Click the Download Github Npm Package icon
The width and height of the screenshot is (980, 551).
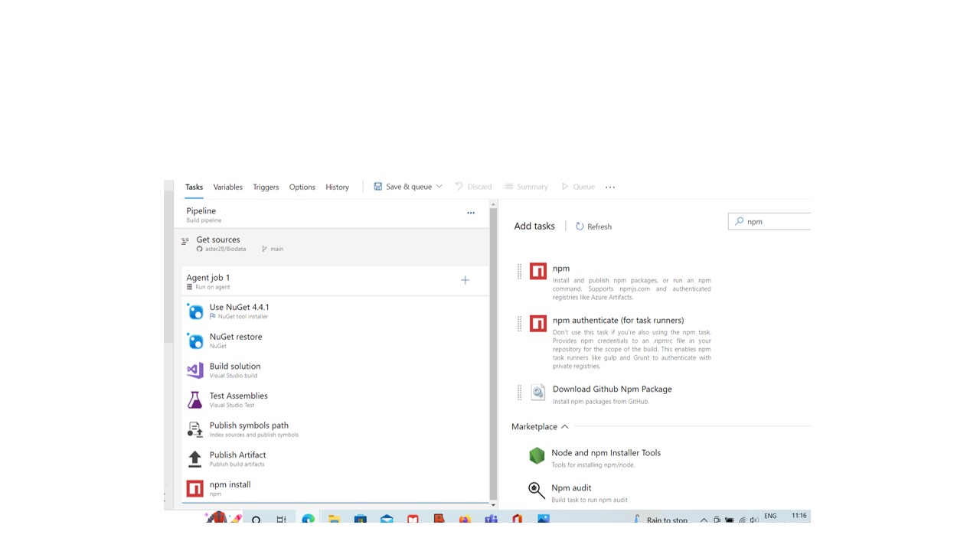point(538,393)
